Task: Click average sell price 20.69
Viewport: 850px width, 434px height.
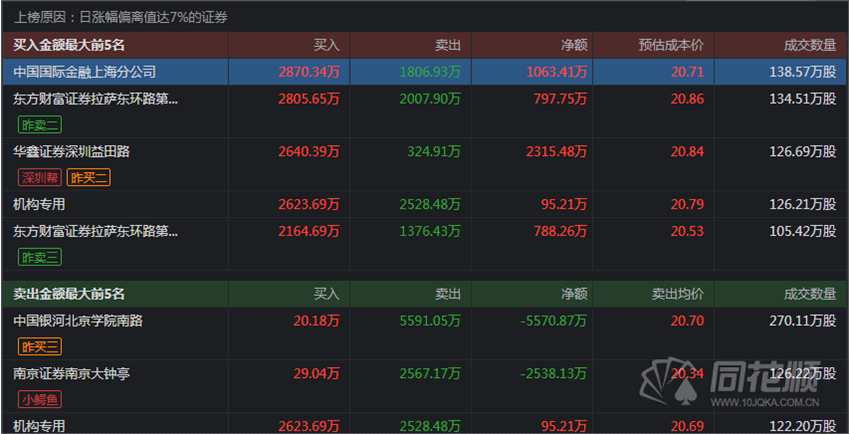Action: point(687,426)
